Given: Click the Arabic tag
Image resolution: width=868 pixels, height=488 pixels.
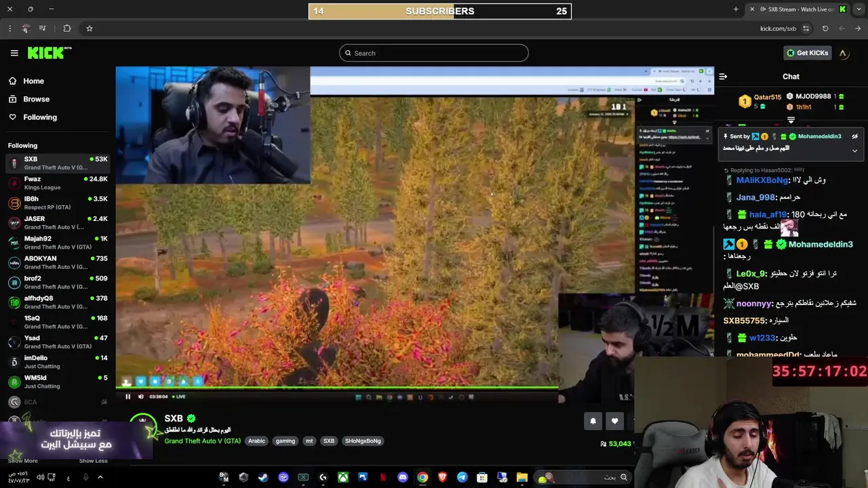Looking at the screenshot, I should tap(257, 441).
